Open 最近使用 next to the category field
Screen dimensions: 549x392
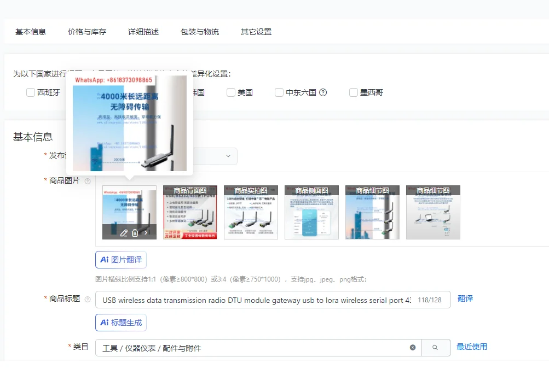[x=472, y=347]
